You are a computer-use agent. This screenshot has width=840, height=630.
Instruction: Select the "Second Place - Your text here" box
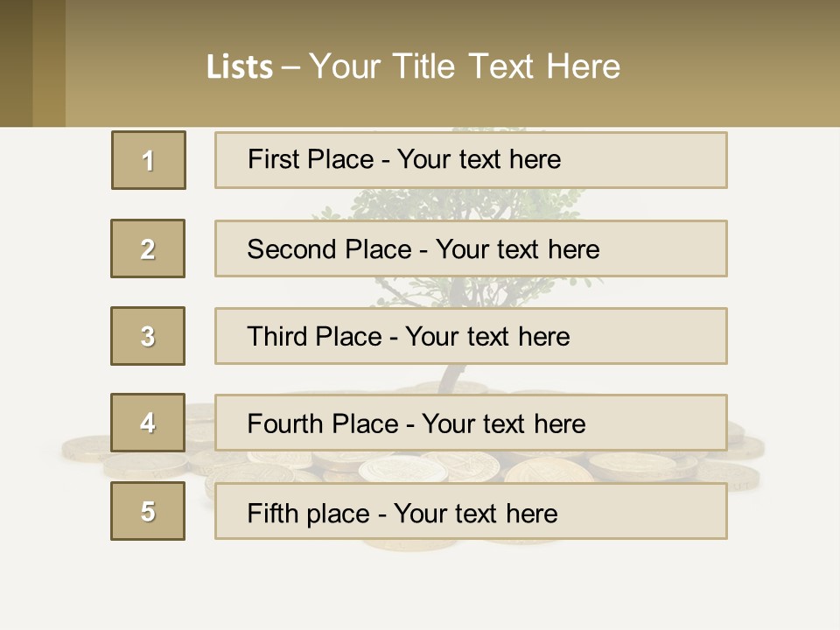click(x=471, y=248)
